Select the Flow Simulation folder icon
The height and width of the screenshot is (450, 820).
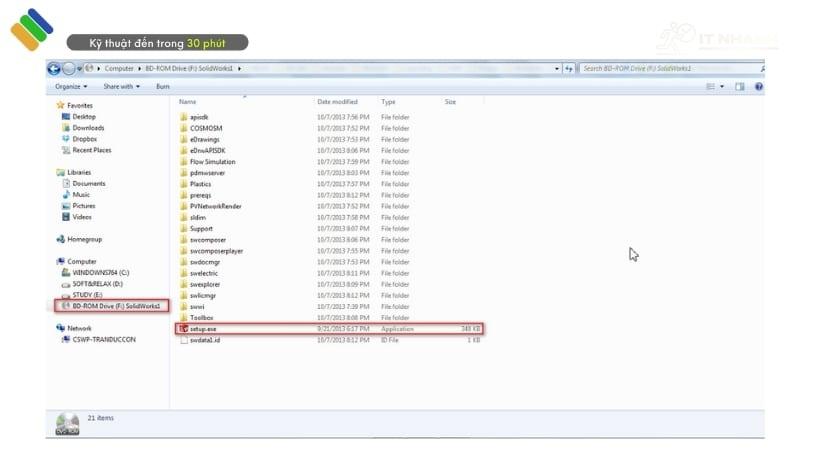[x=183, y=161]
